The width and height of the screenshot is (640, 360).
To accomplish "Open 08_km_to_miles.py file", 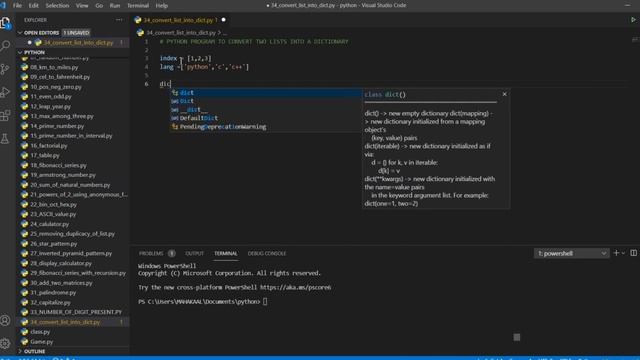I will coord(54,67).
